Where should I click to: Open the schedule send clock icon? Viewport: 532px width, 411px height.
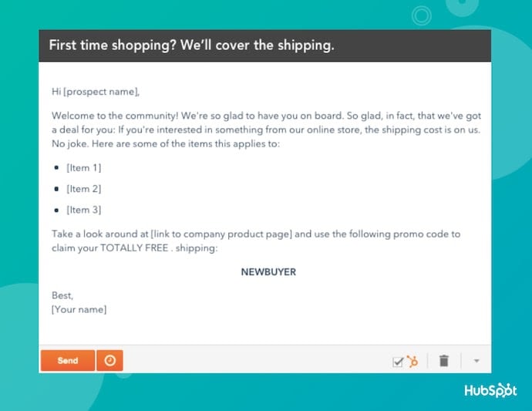click(x=109, y=360)
